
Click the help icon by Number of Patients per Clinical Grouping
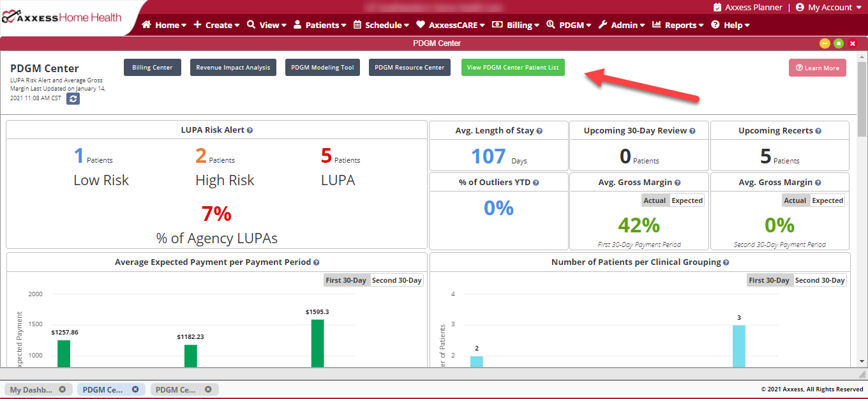(x=726, y=262)
